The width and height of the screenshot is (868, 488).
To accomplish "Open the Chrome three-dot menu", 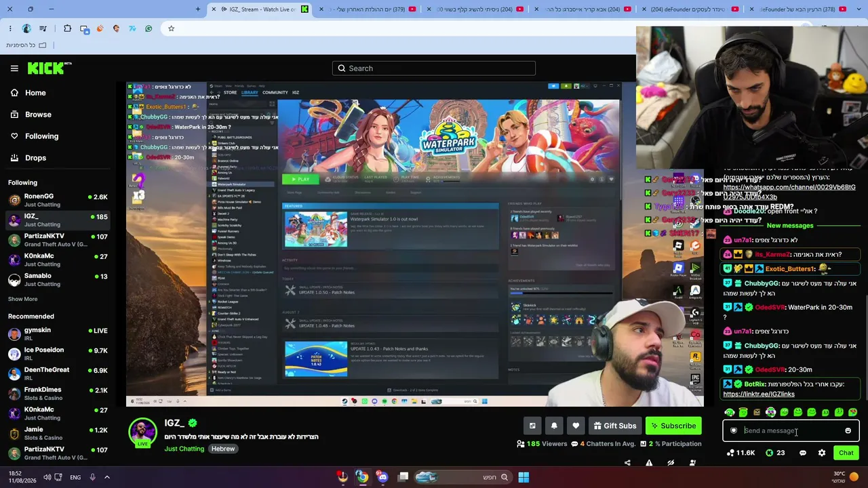I will 10,28.
